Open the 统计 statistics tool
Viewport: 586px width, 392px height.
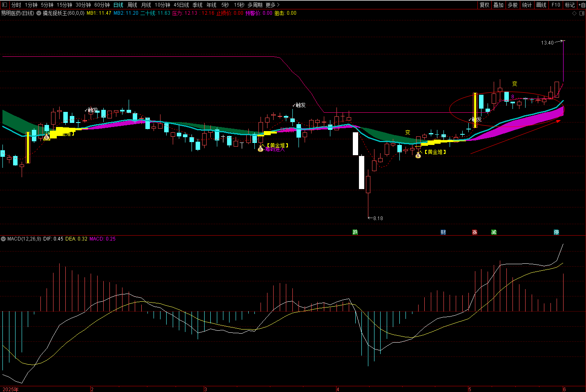[x=527, y=5]
